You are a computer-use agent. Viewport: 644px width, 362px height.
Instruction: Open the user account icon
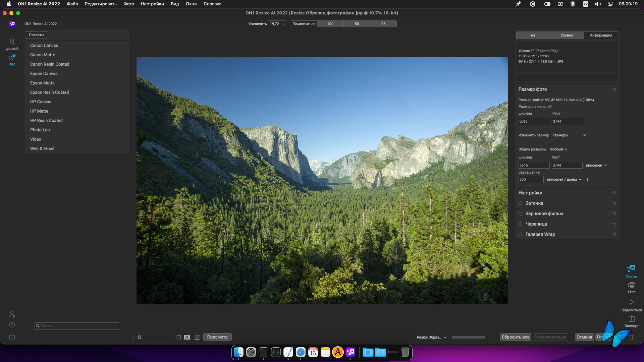point(12,314)
